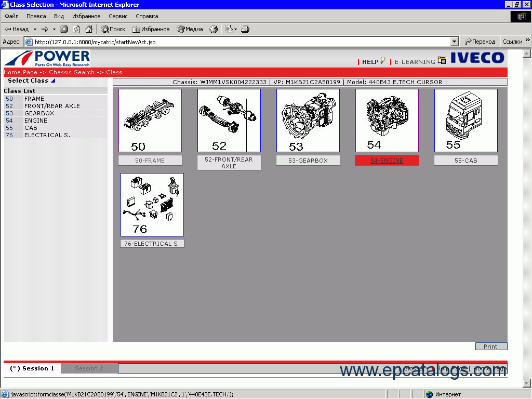Switch to the Session 2 tab
Image resolution: width=532 pixels, height=399 pixels.
88,368
